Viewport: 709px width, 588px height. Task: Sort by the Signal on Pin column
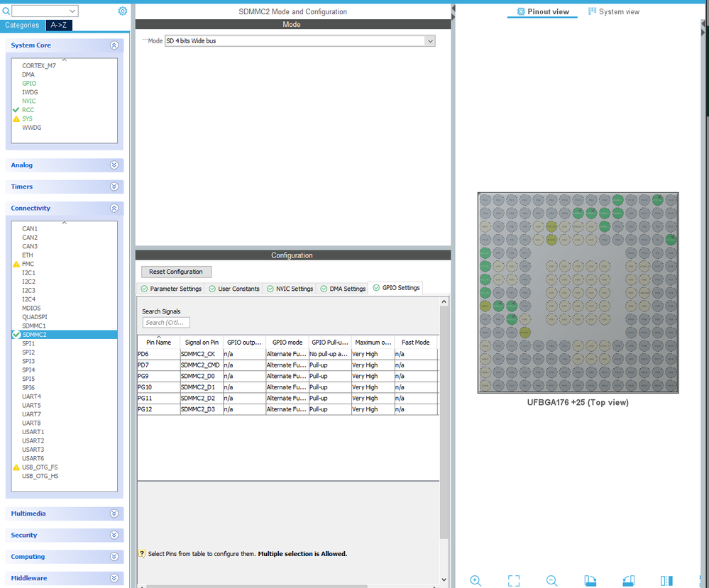coord(202,343)
